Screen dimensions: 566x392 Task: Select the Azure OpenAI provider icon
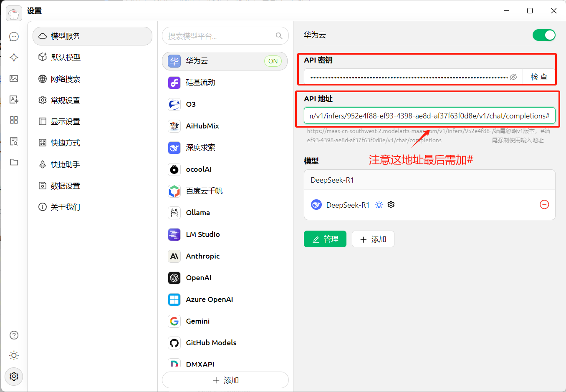pyautogui.click(x=174, y=299)
